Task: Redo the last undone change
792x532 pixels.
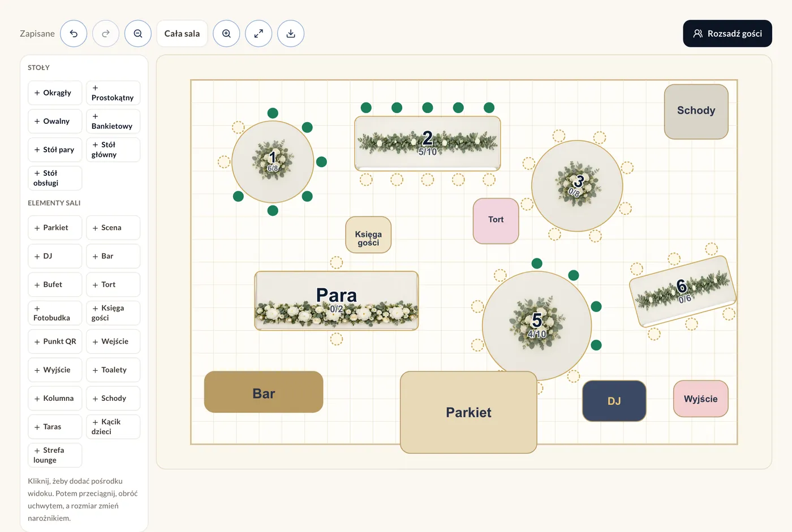Action: point(106,33)
